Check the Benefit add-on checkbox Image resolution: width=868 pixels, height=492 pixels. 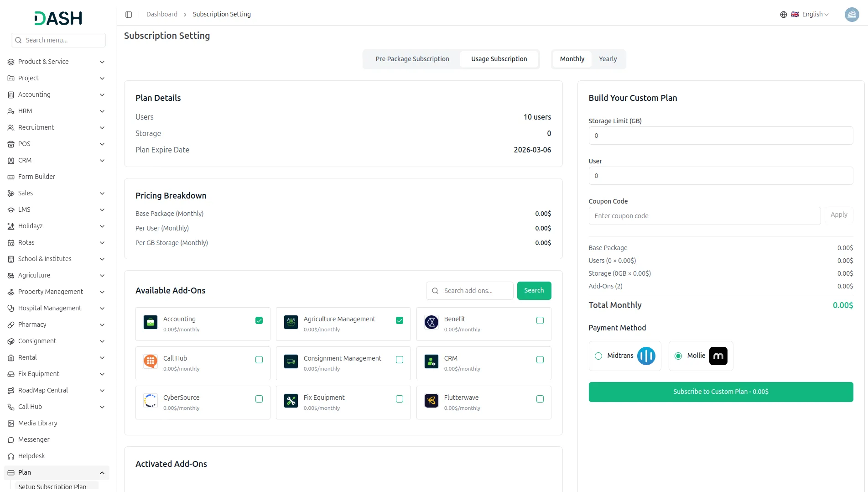(540, 320)
